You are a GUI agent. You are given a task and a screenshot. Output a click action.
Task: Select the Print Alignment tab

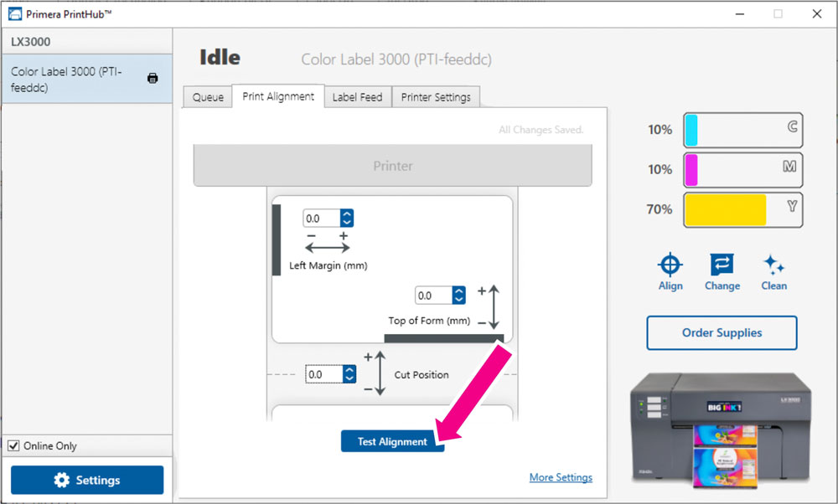coord(278,96)
